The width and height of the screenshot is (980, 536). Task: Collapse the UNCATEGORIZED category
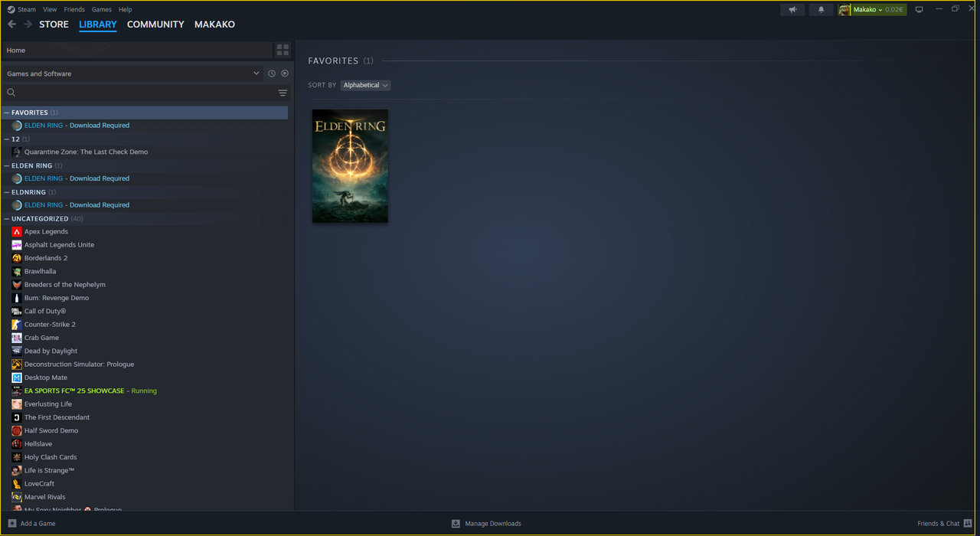coord(7,219)
